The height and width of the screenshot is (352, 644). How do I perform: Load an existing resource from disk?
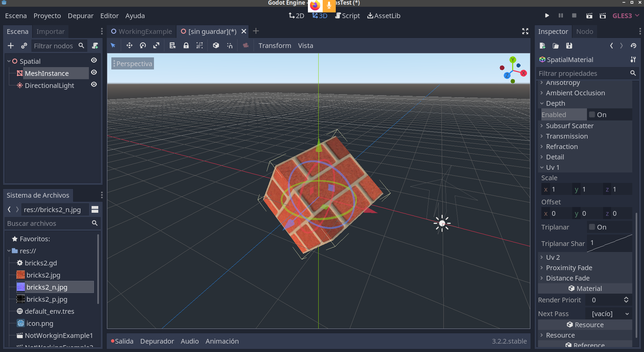click(x=556, y=46)
